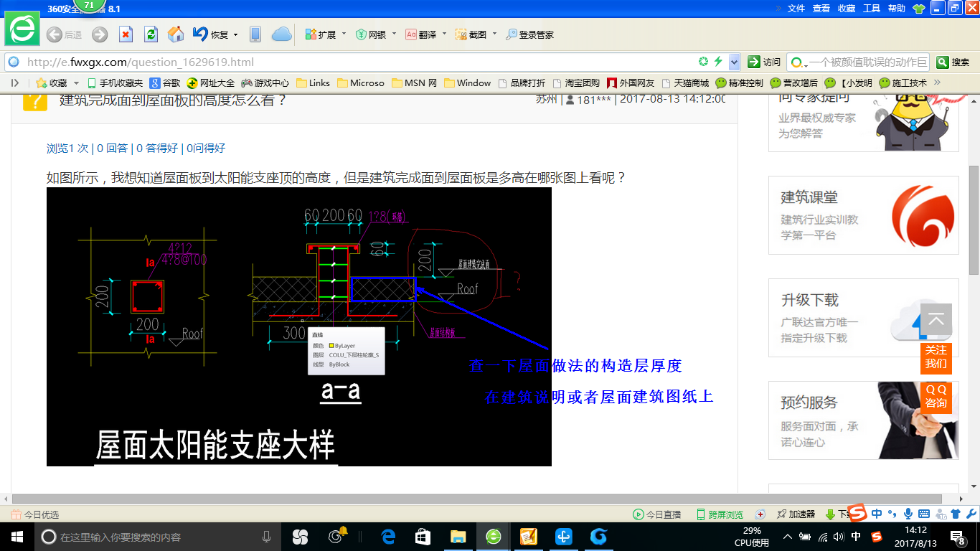Open the 查看 menu
This screenshot has height=551, width=980.
821,9
